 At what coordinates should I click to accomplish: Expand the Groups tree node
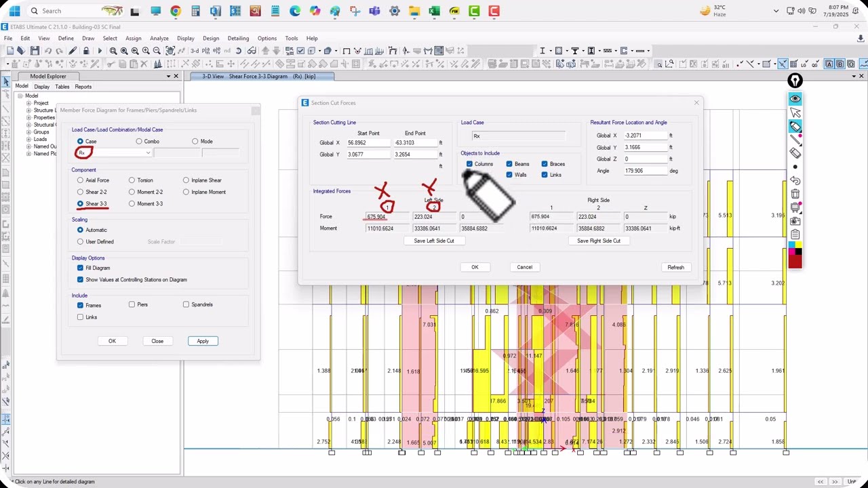click(x=28, y=132)
